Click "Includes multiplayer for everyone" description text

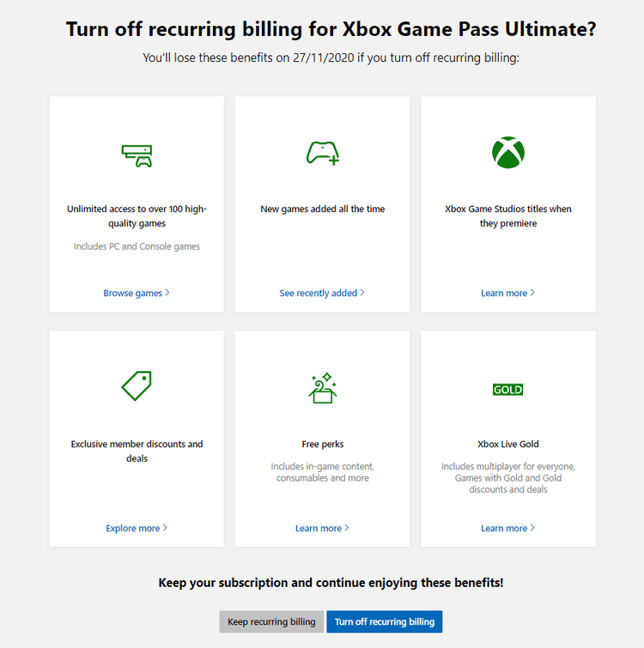click(x=508, y=478)
